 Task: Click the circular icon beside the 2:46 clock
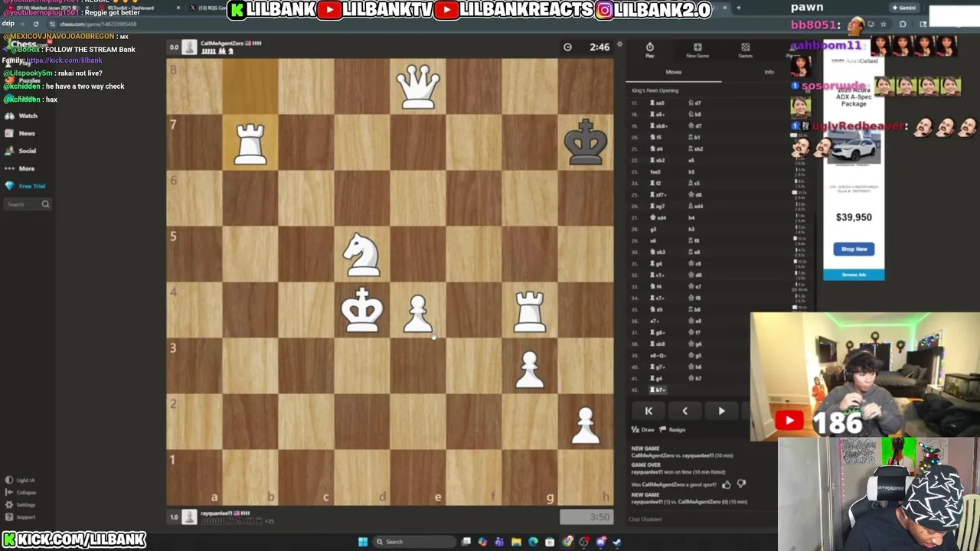tap(567, 47)
